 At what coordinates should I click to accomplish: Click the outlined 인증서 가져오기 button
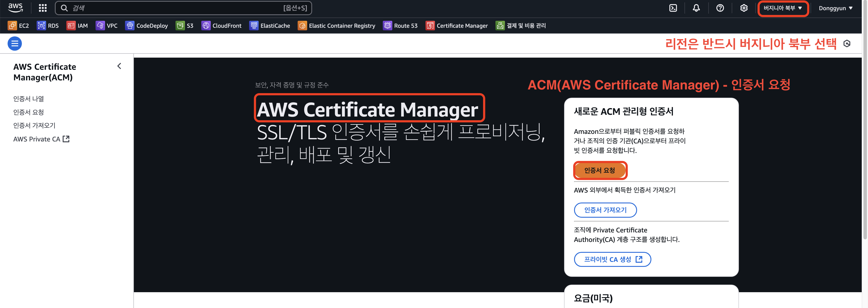click(605, 210)
